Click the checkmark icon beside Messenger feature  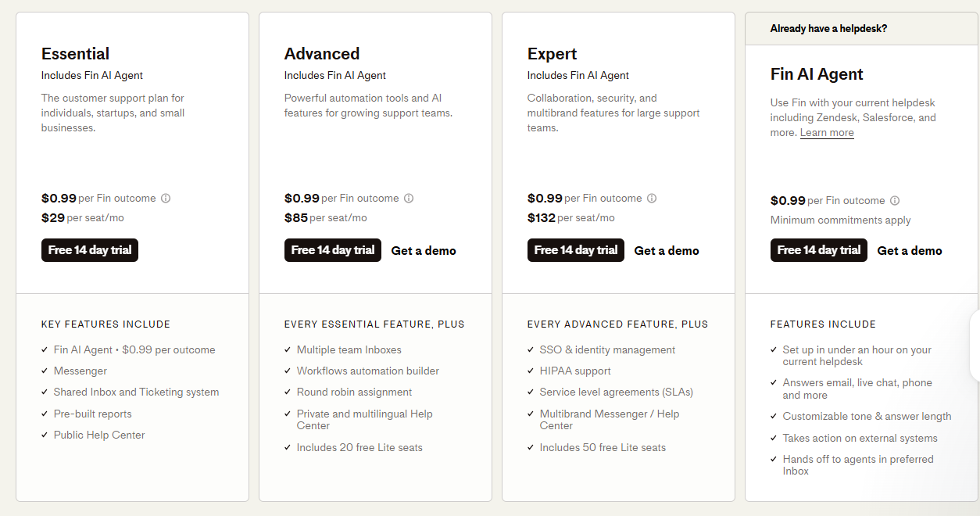(x=45, y=371)
